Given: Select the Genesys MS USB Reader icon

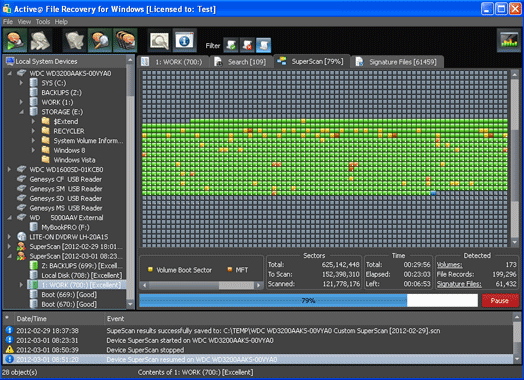Looking at the screenshot, I should (x=22, y=208).
